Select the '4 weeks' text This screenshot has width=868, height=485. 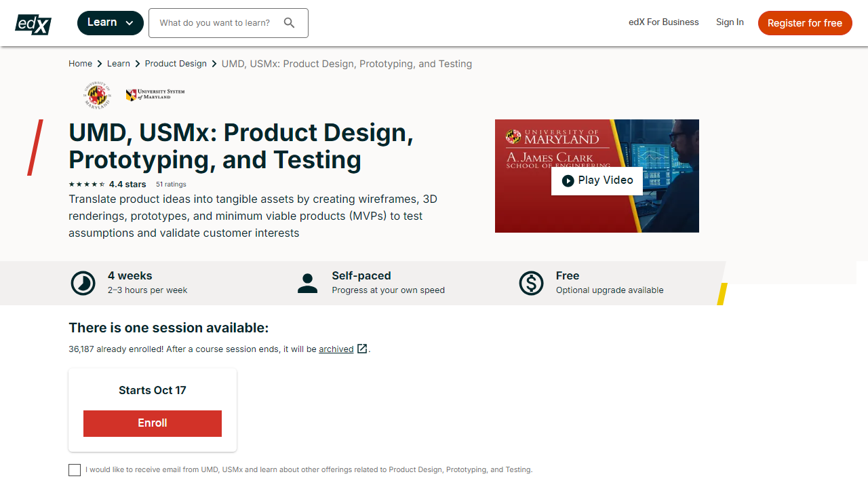(130, 276)
